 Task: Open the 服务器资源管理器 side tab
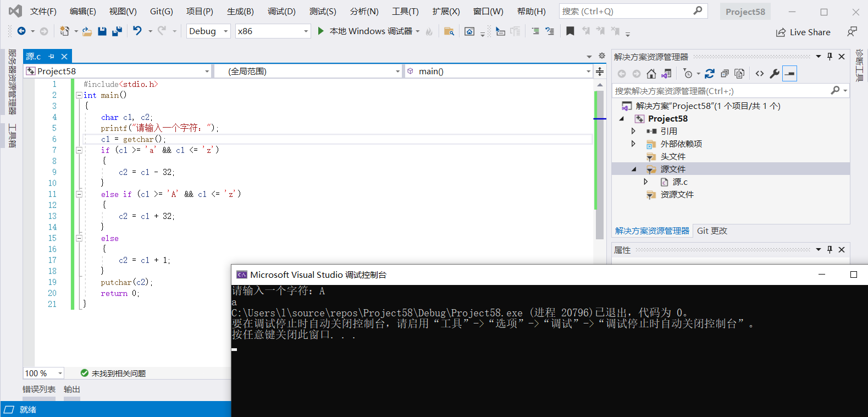[x=12, y=81]
